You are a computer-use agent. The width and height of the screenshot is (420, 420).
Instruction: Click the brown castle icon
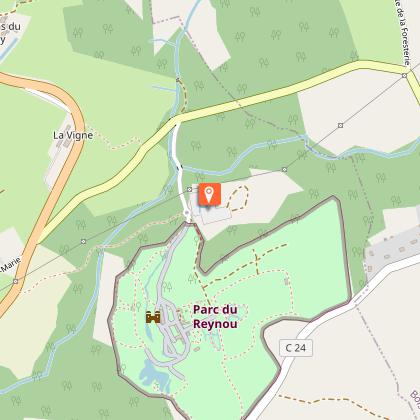(153, 317)
